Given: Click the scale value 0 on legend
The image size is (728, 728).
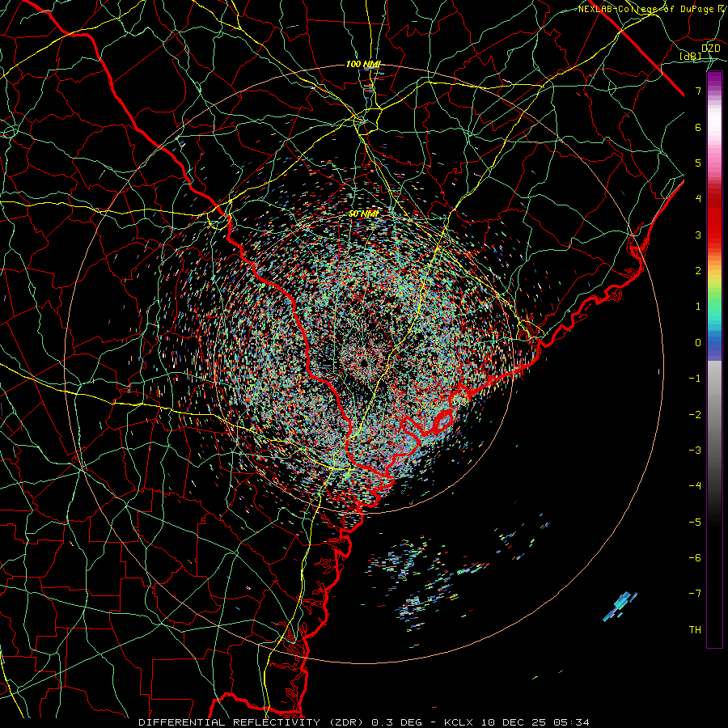Looking at the screenshot, I should coord(698,343).
